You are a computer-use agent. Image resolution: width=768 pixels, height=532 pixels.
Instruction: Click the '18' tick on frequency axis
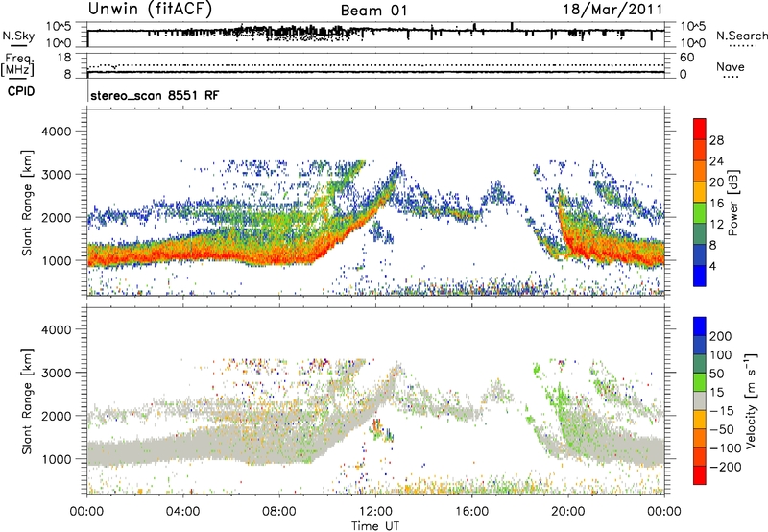[x=64, y=58]
